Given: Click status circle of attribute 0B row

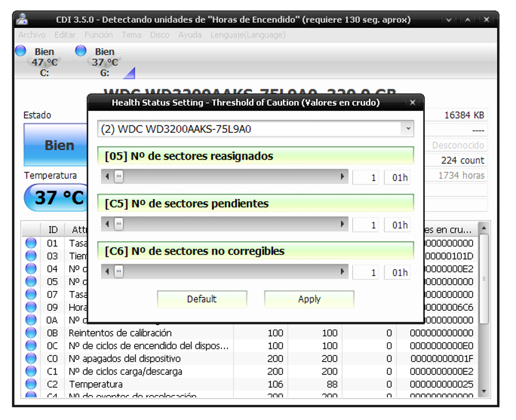Looking at the screenshot, I should (31, 333).
